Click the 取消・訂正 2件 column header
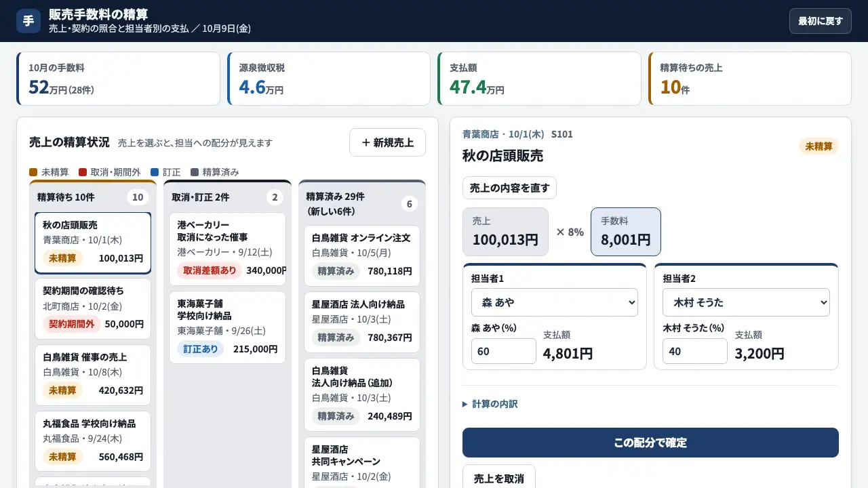This screenshot has height=488, width=868. [x=227, y=197]
